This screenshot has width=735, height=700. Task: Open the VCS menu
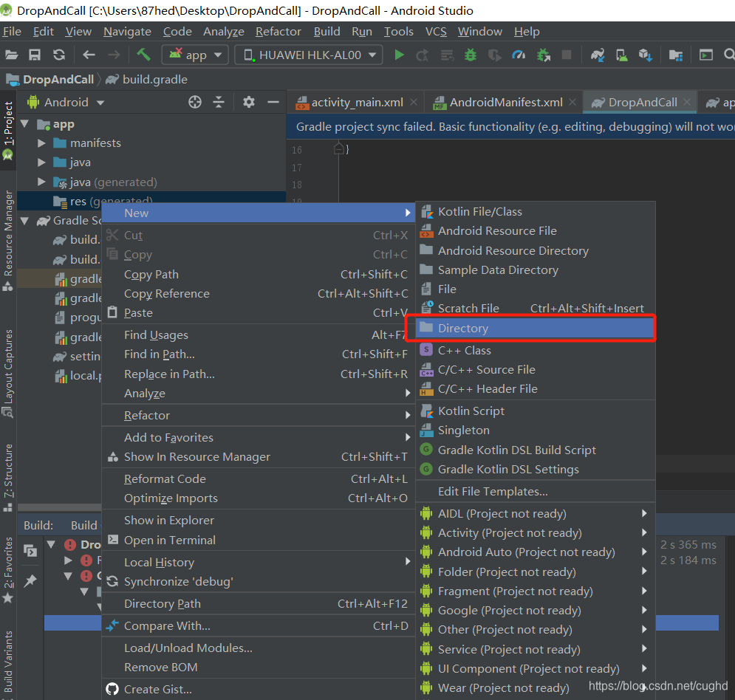click(436, 32)
